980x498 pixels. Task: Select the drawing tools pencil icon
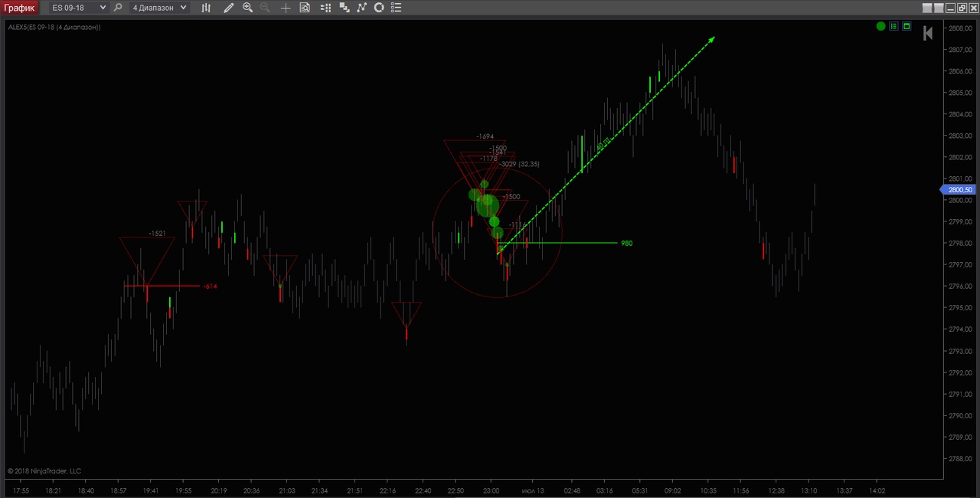[228, 8]
